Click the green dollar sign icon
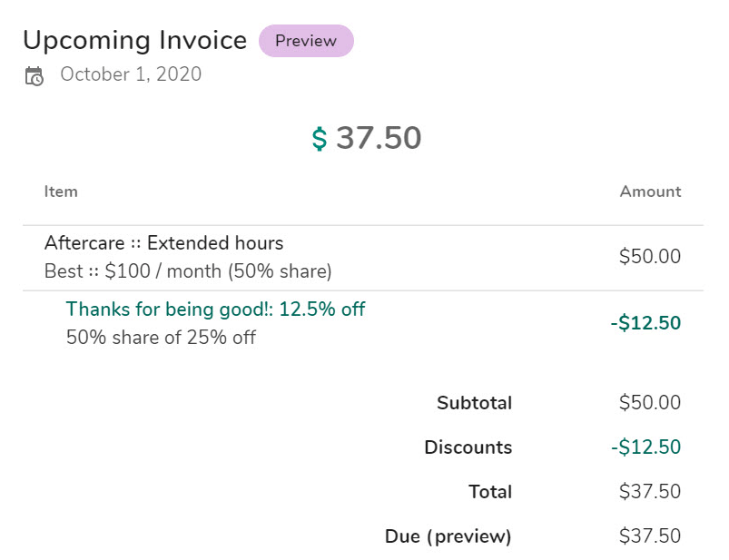729x560 pixels. click(x=320, y=139)
